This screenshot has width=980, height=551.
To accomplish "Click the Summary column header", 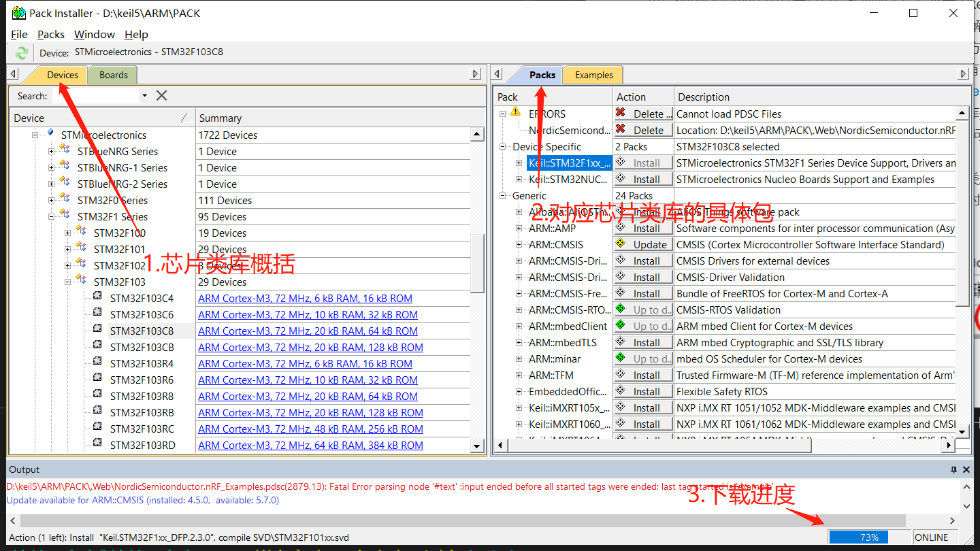I will point(340,118).
